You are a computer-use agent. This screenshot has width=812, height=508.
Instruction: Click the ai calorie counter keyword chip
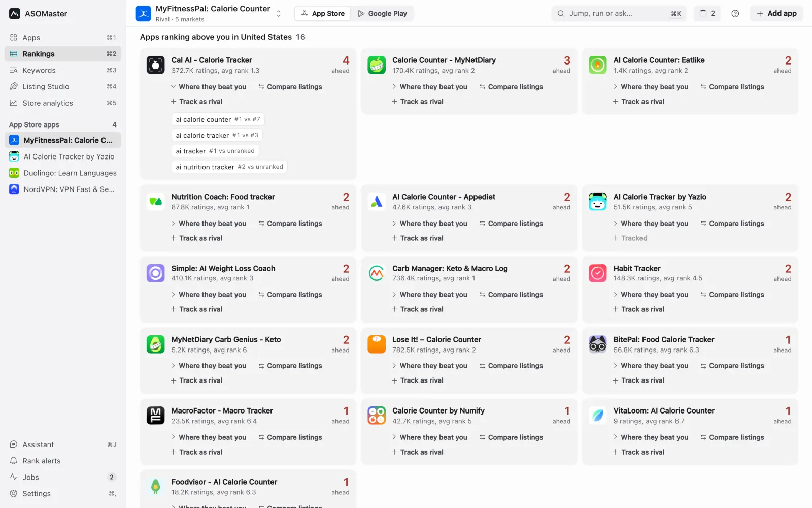218,119
